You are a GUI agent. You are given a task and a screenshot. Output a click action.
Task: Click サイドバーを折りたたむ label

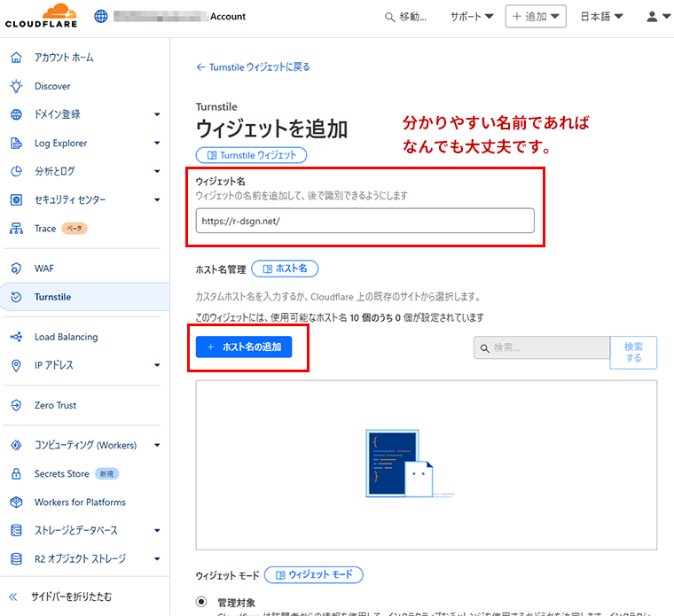click(x=71, y=597)
